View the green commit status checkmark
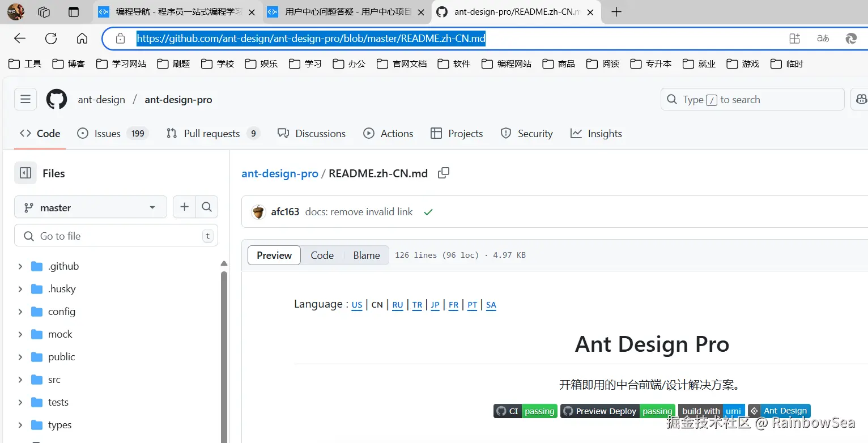 coord(428,212)
